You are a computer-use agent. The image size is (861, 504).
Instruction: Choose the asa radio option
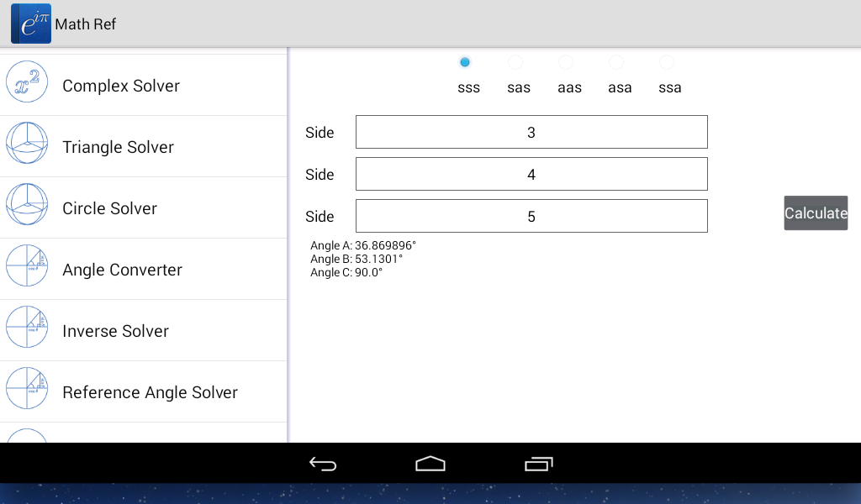coord(616,62)
